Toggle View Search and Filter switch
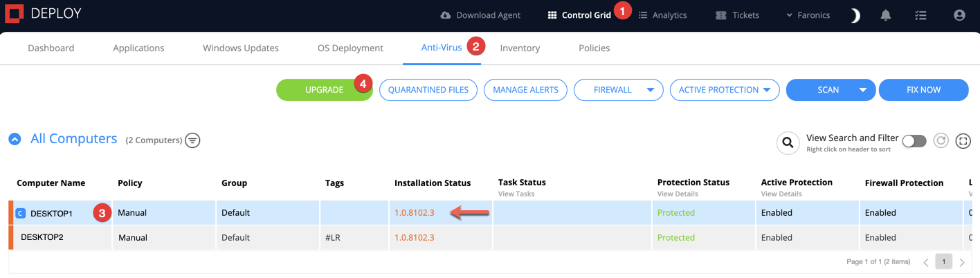 click(914, 141)
